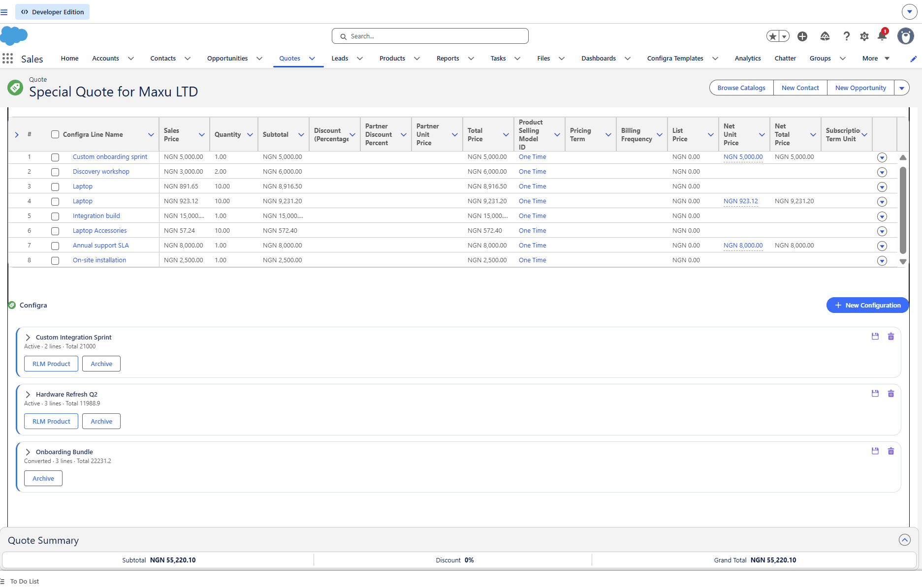922x588 pixels.
Task: Click the table vertical scrollbar thumb
Action: click(903, 210)
